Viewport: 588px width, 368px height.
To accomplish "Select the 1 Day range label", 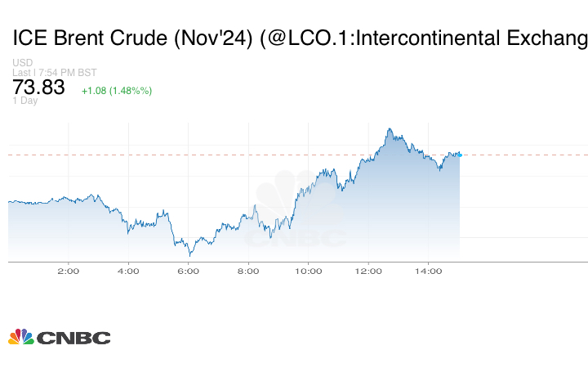I will click(x=25, y=101).
